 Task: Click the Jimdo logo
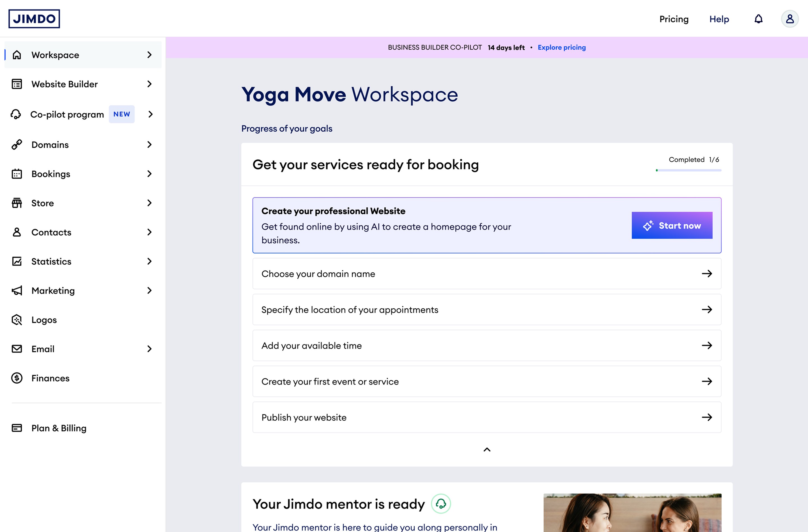coord(34,19)
